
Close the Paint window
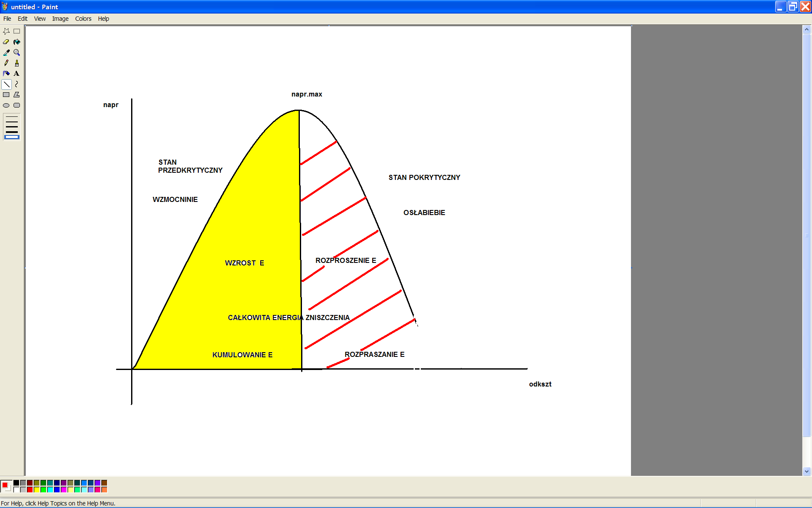point(805,6)
